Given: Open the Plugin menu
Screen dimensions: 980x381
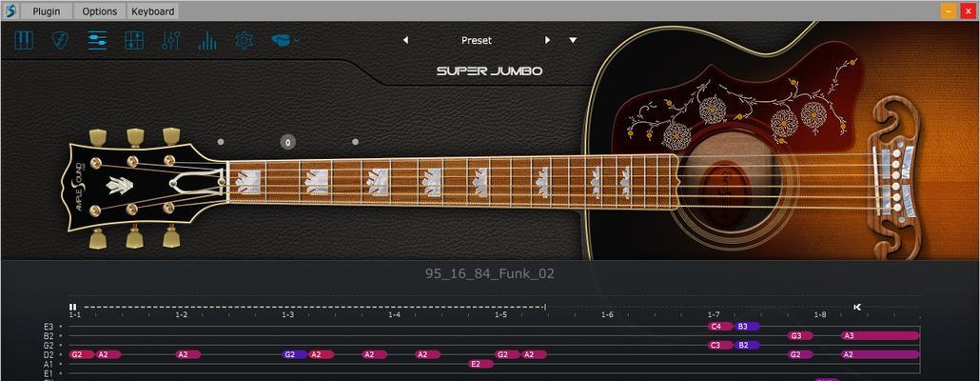Looking at the screenshot, I should [47, 11].
